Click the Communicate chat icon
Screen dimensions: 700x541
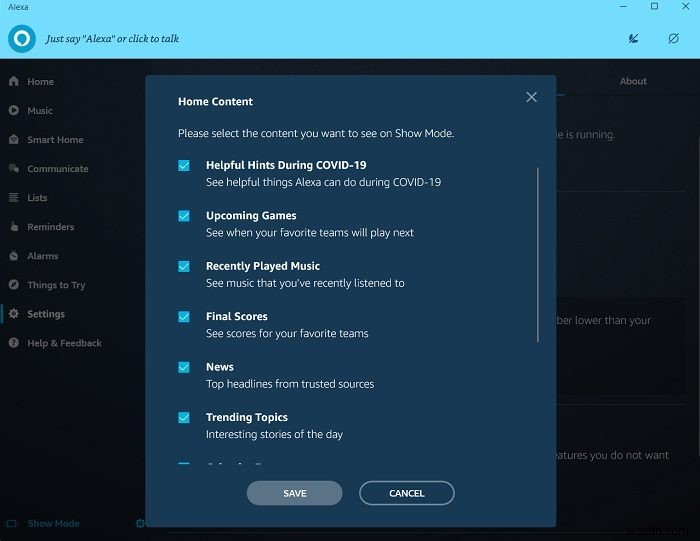pyautogui.click(x=14, y=168)
